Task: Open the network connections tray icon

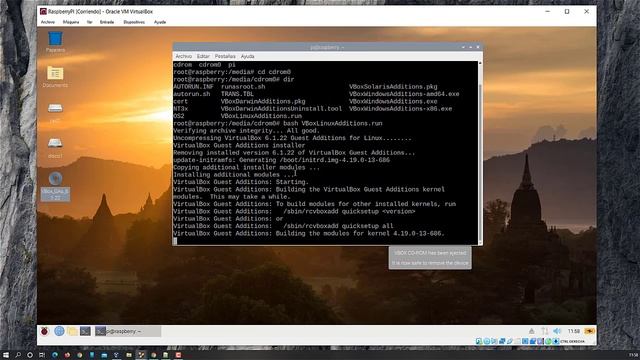Action: pyautogui.click(x=544, y=331)
